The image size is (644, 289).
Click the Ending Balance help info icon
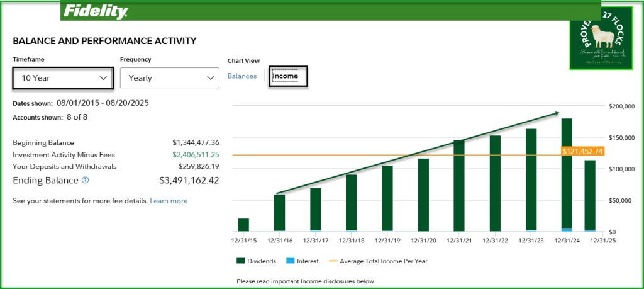[86, 181]
